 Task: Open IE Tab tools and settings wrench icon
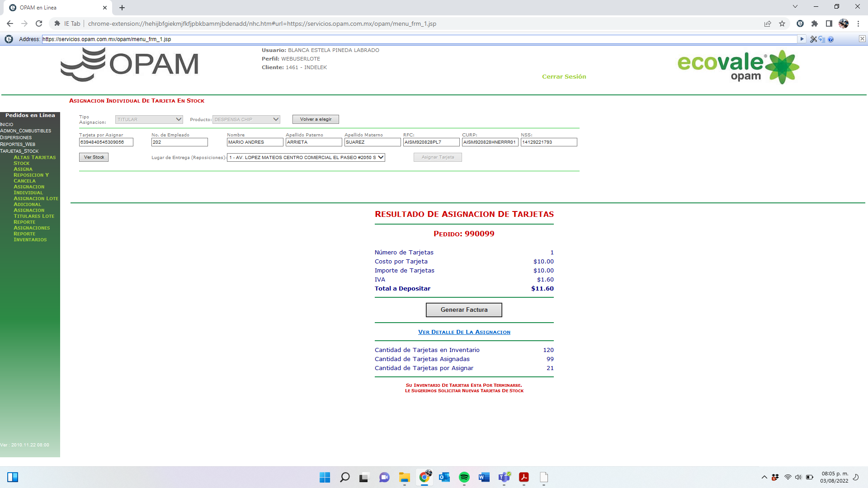(x=813, y=39)
